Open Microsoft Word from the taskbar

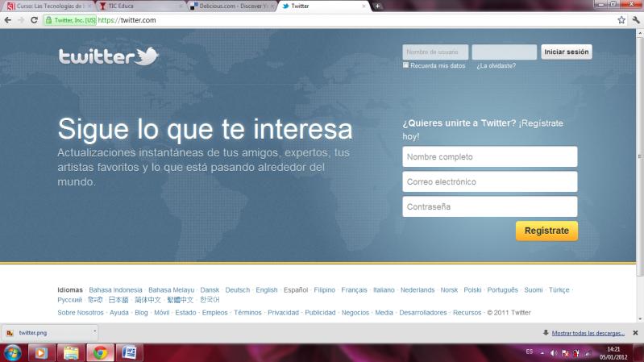[x=130, y=353]
